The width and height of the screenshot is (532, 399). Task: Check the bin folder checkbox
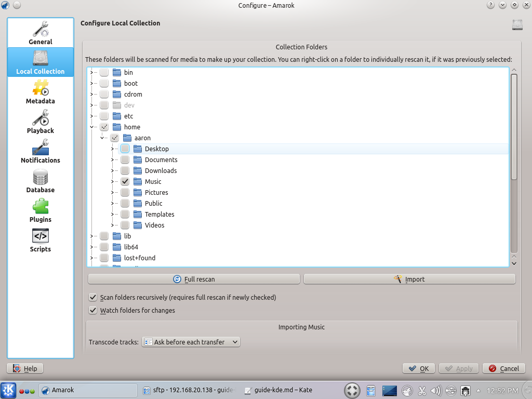(104, 72)
